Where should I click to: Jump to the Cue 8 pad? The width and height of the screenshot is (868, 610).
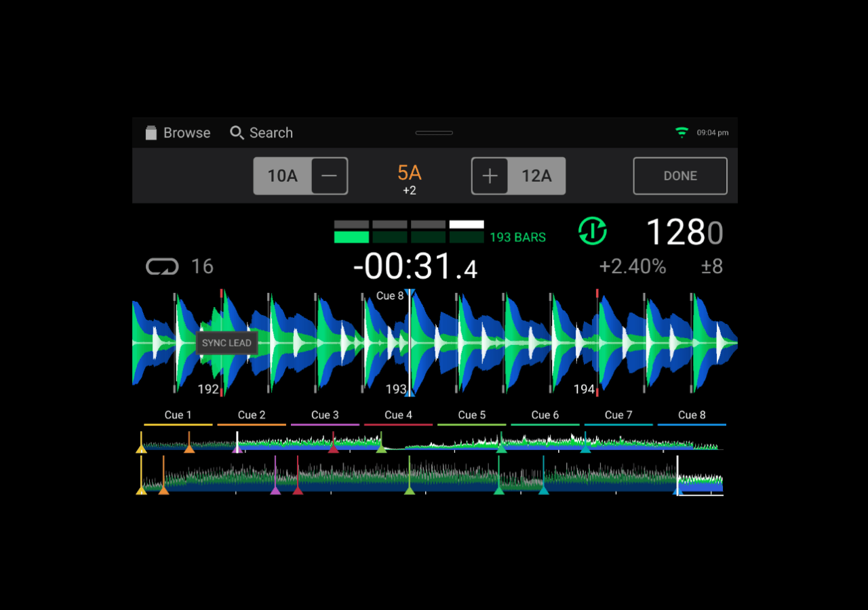click(691, 415)
